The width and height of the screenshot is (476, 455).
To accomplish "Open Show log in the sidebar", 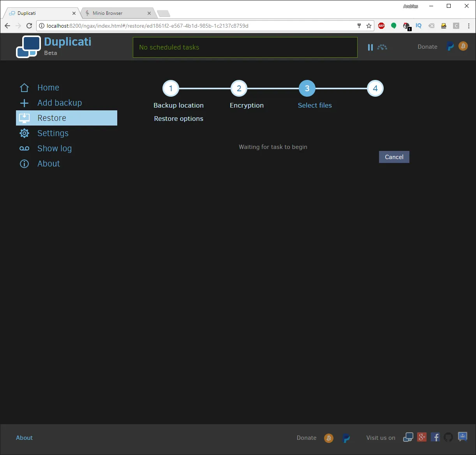I will tap(55, 149).
